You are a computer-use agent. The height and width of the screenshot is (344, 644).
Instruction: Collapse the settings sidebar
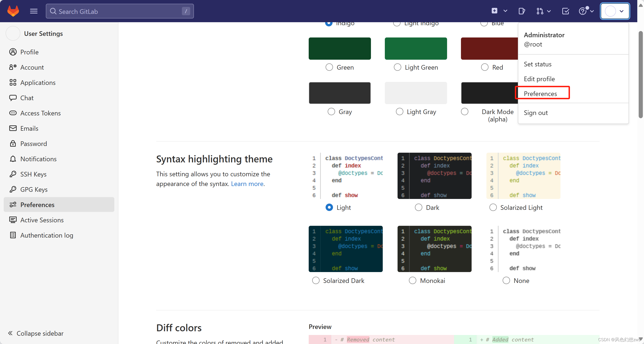35,333
